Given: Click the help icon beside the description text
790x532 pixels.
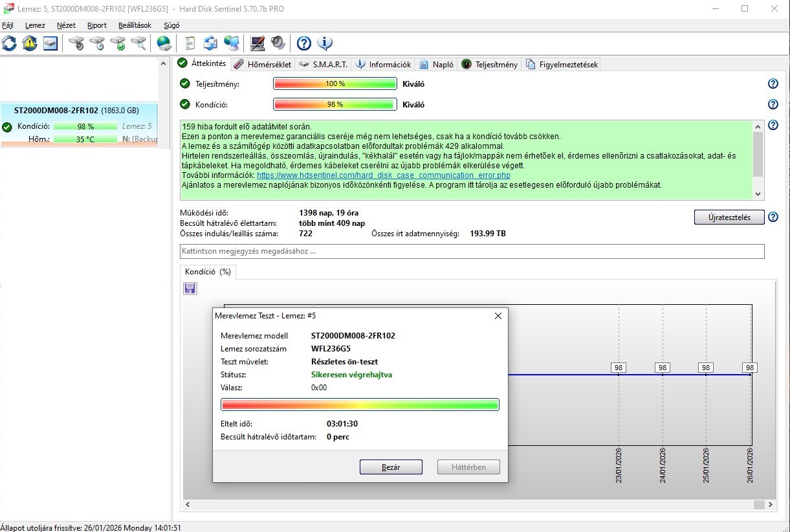Looking at the screenshot, I should click(x=773, y=126).
